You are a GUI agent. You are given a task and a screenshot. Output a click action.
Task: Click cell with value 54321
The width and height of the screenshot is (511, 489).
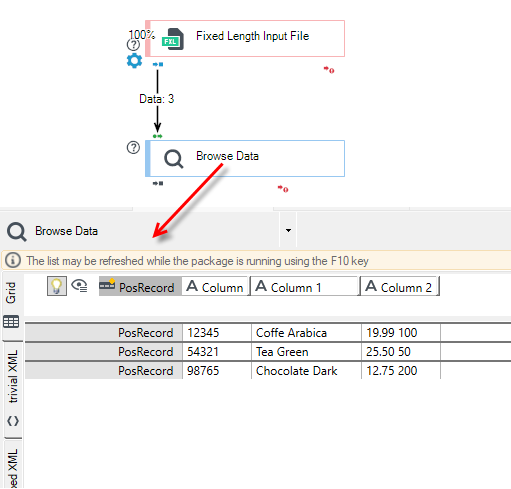217,352
